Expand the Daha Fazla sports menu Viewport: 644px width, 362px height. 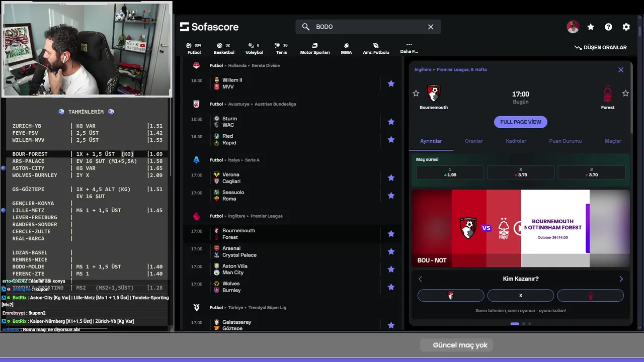[x=409, y=48]
